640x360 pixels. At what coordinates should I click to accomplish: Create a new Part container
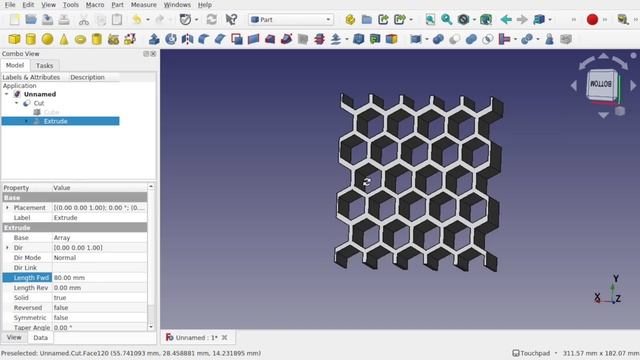[x=350, y=20]
